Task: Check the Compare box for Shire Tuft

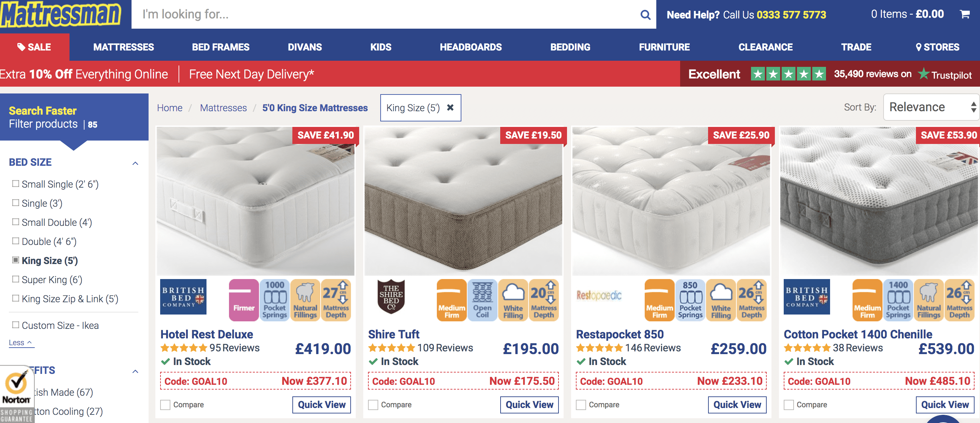Action: (373, 405)
